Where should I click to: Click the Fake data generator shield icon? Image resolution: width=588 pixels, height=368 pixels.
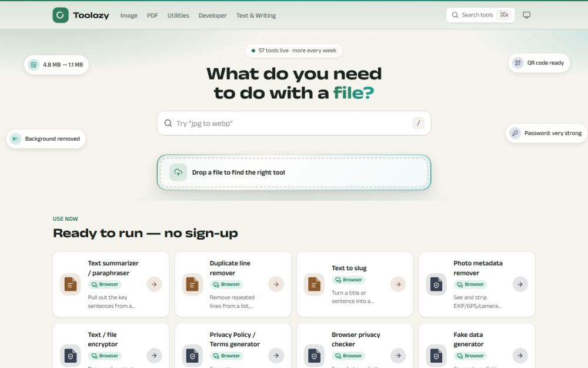(x=436, y=356)
